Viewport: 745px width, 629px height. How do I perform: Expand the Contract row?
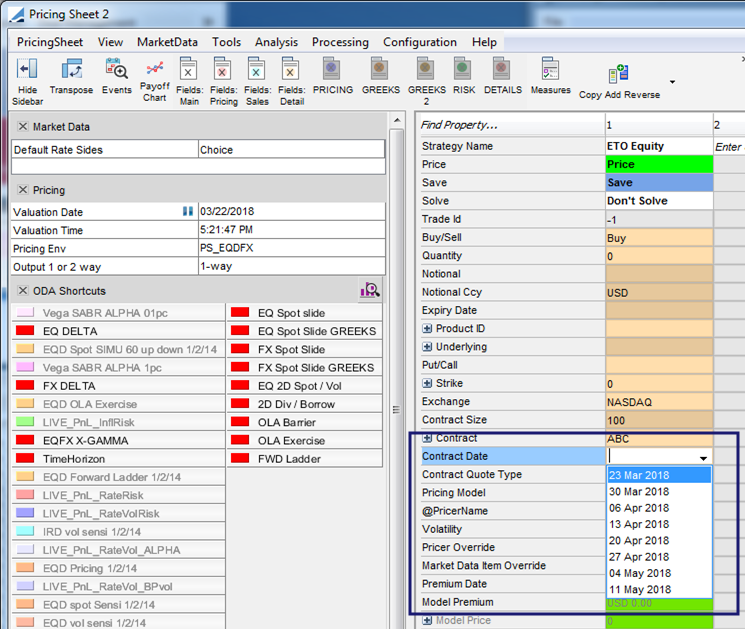click(427, 438)
